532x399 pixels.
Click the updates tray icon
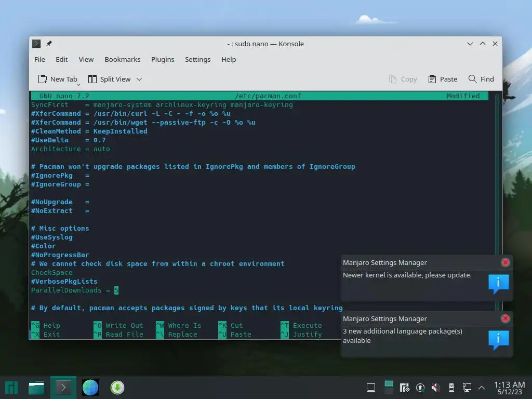420,388
